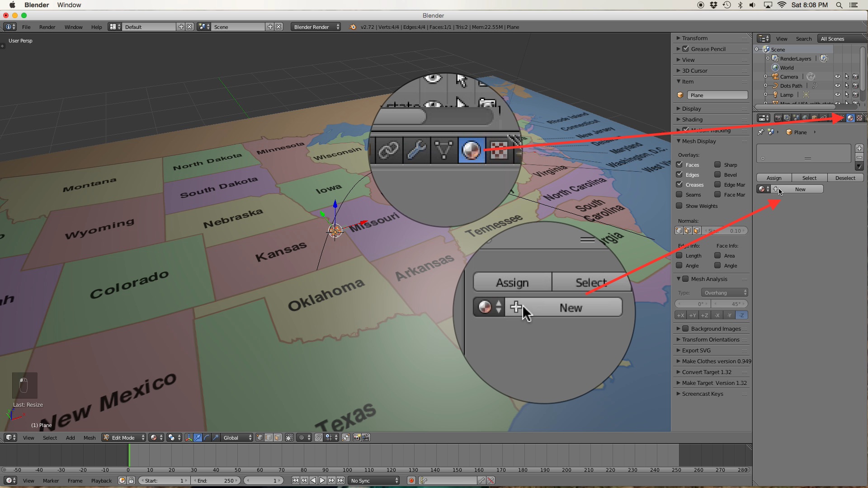Open the Mesh menu in viewport header

tap(89, 437)
